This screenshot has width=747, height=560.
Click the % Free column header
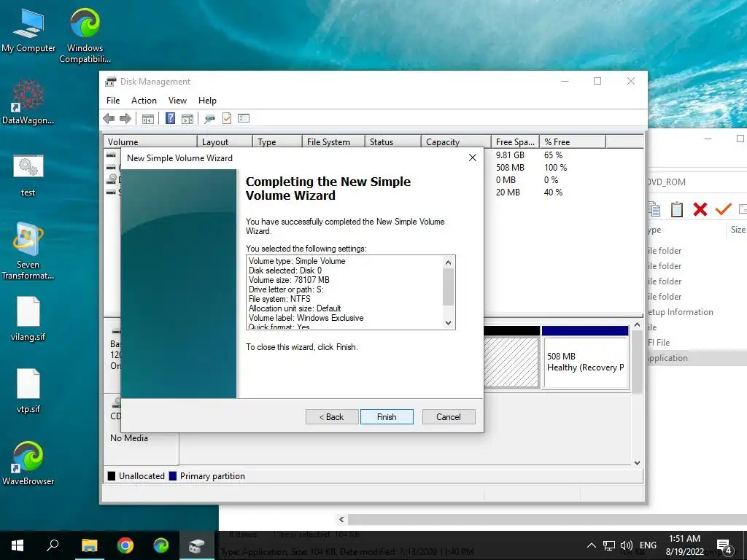[x=573, y=141]
